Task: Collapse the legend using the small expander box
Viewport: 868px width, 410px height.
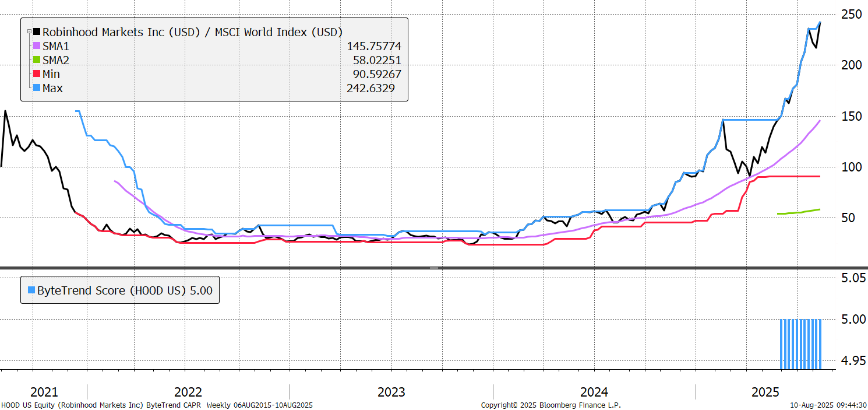Action: [29, 31]
